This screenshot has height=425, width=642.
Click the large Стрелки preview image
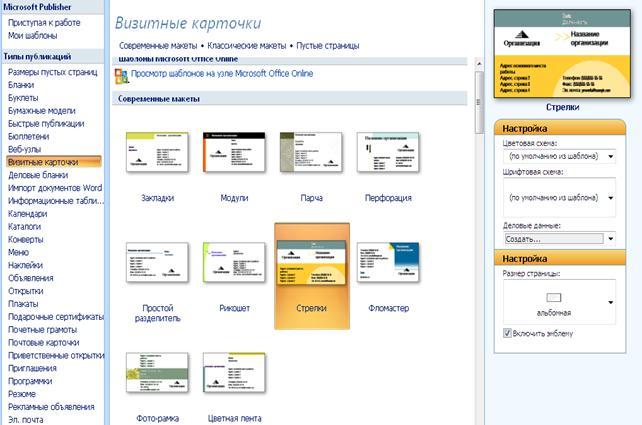tap(562, 54)
